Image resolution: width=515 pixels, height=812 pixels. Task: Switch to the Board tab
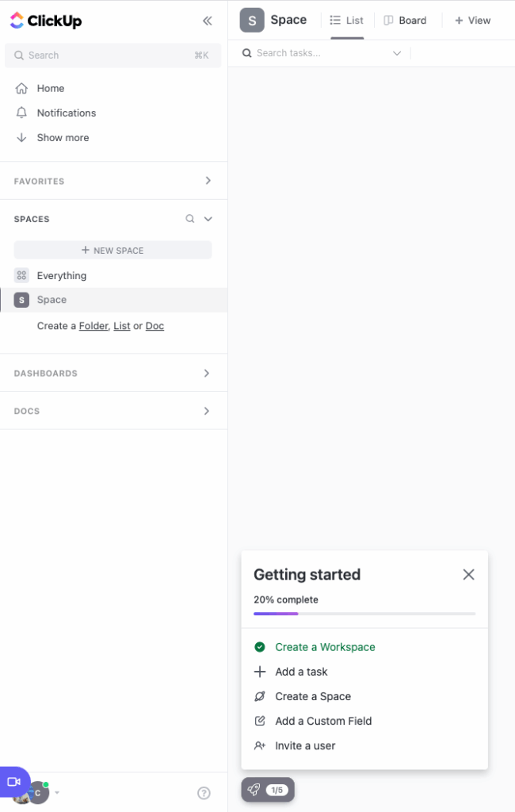pos(406,21)
